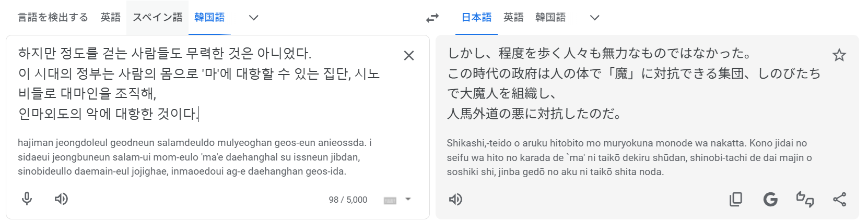Choose 英語 as source language
Viewport: 868px width, 222px height.
point(110,18)
